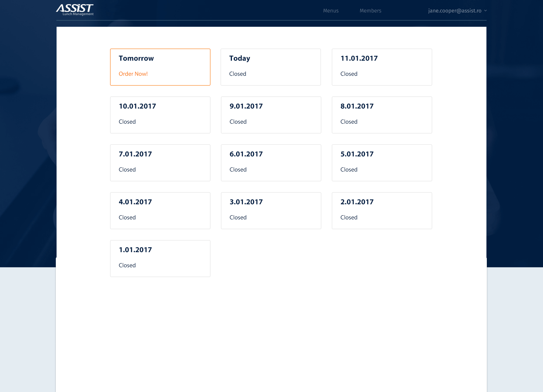Viewport: 543px width, 392px height.
Task: Open the Today menu card
Action: (271, 67)
